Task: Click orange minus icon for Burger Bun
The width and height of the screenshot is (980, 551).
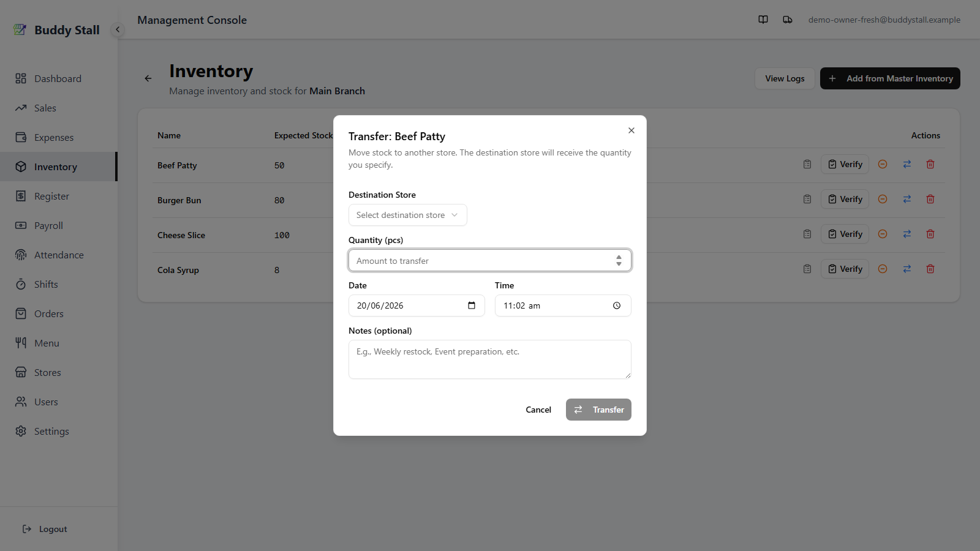Action: click(883, 199)
